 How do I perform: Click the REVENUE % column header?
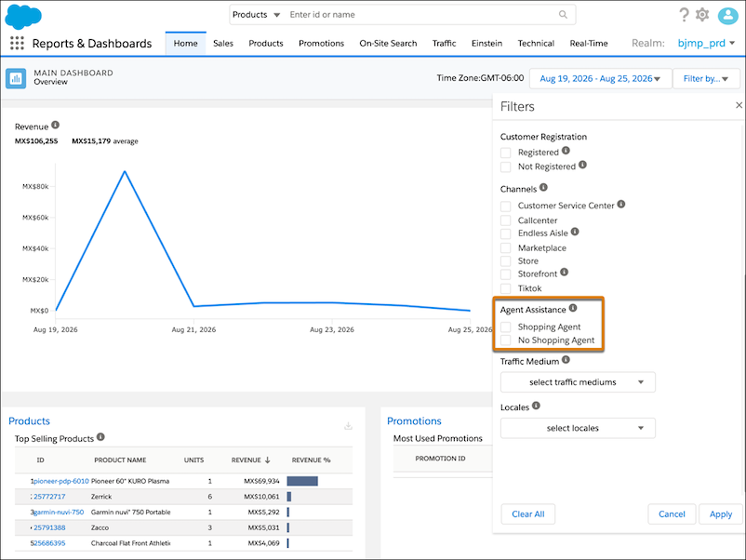(x=312, y=460)
